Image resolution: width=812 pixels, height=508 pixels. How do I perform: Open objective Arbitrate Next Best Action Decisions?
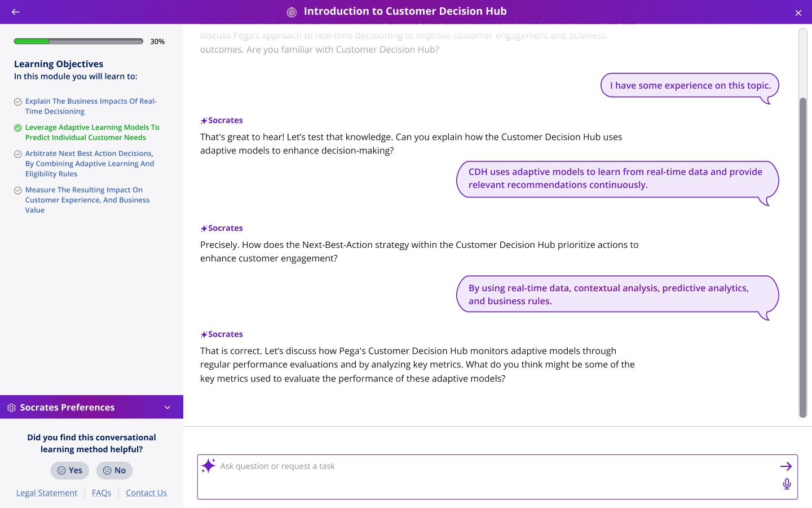90,164
